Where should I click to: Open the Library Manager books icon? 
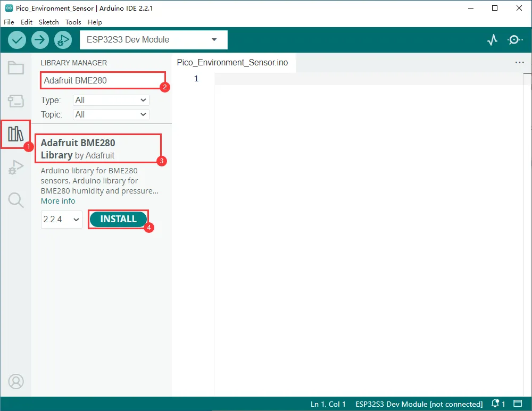(x=15, y=134)
